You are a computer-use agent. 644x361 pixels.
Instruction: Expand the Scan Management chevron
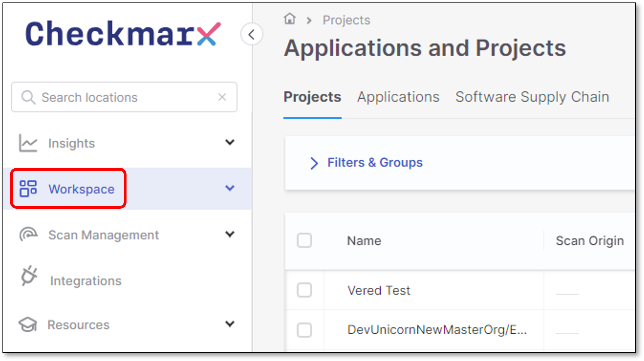tap(230, 234)
